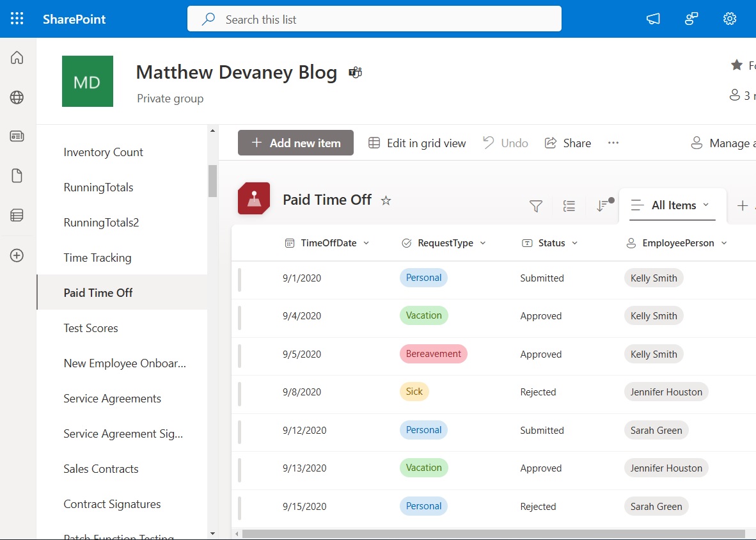Click the red Bereavement request type pill
Image resolution: width=756 pixels, height=540 pixels.
(x=433, y=354)
